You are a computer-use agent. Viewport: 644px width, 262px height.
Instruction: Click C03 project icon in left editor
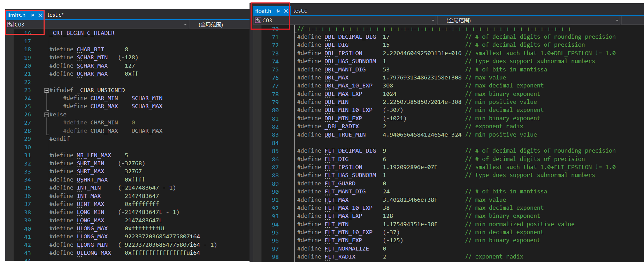10,24
